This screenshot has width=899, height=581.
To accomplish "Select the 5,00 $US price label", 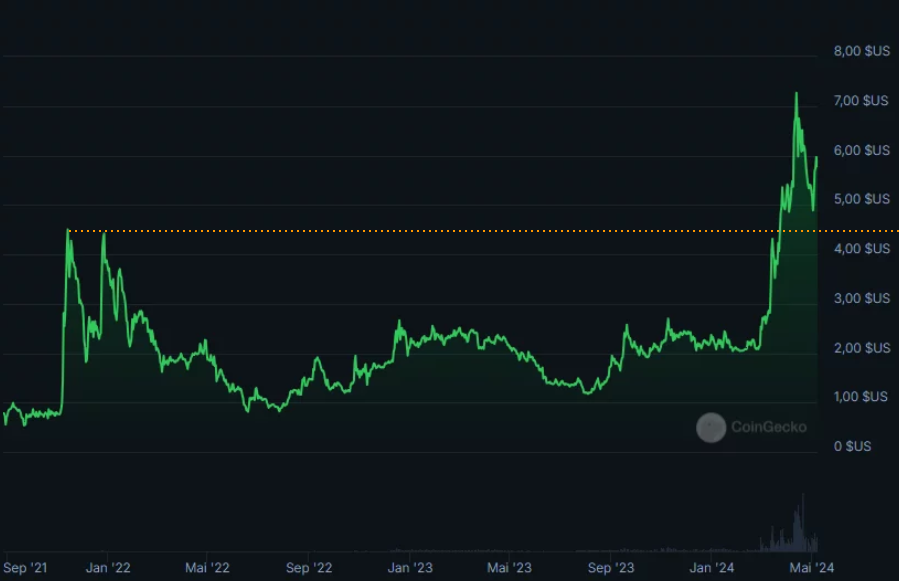I will (861, 199).
